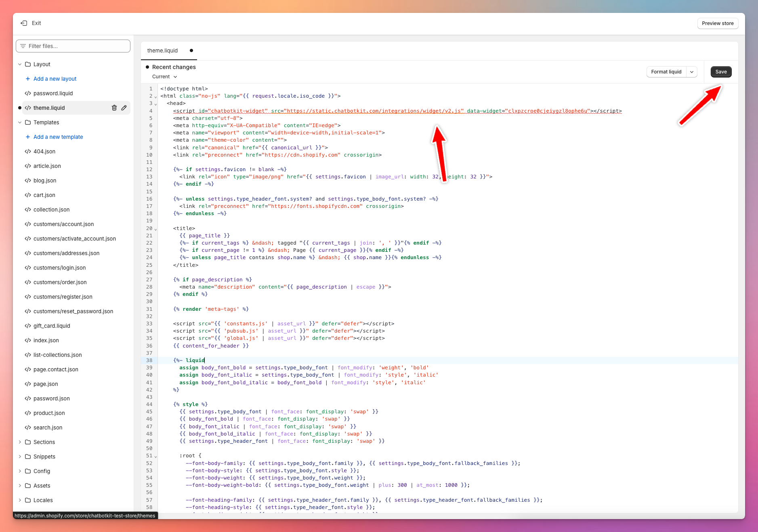Rename theme.liquid using the pencil icon
The width and height of the screenshot is (758, 532).
point(124,108)
